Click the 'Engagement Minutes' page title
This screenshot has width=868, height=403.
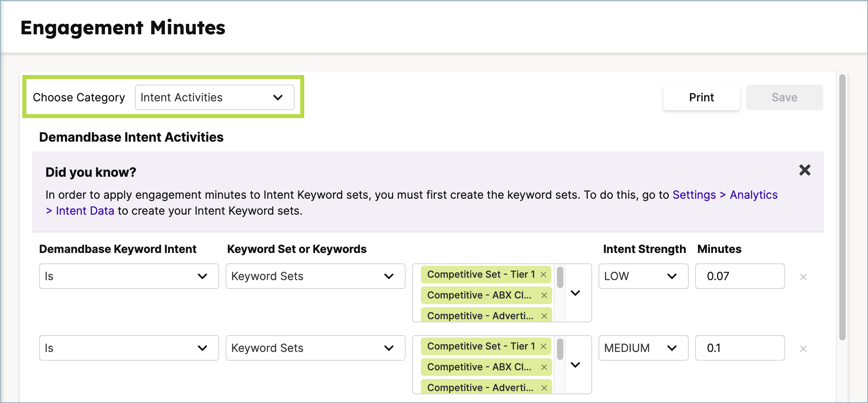point(123,28)
